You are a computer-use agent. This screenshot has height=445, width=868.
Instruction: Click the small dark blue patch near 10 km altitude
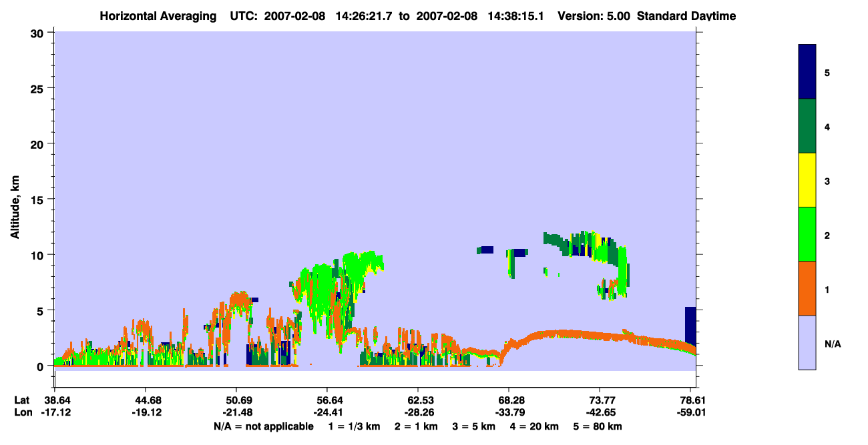[x=486, y=250]
